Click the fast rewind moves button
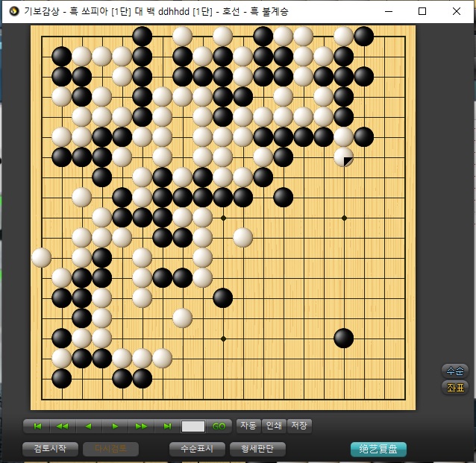Image resolution: width=476 pixels, height=463 pixels. pos(63,426)
